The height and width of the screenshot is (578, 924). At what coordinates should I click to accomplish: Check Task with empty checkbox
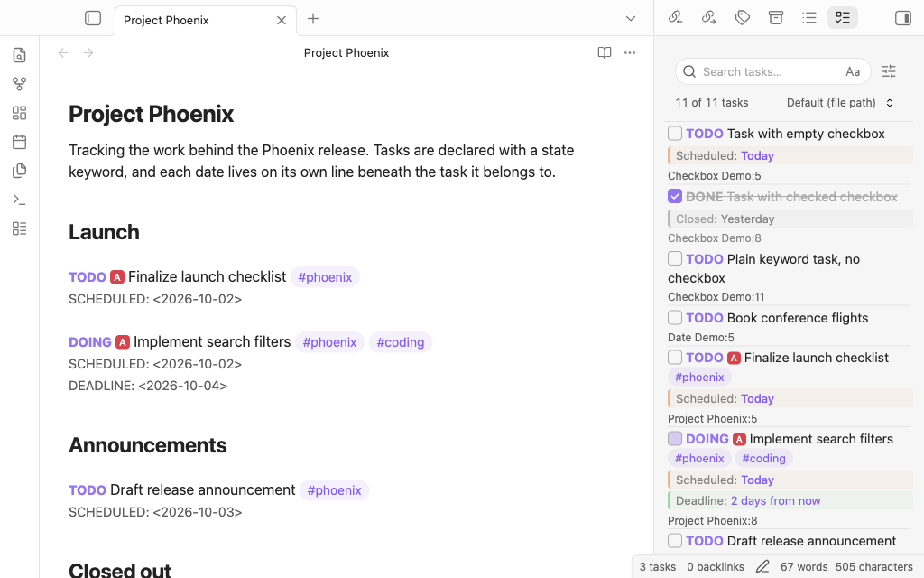tap(675, 134)
